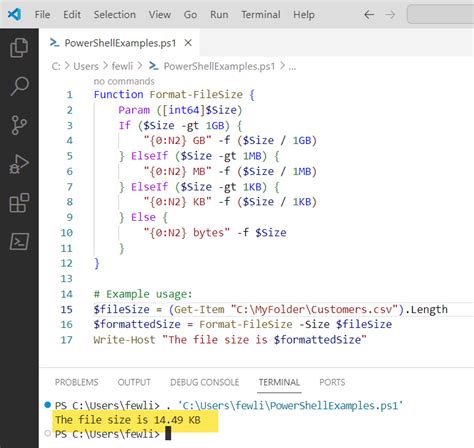Viewport: 474px width, 448px height.
Task: Click the 'ElseIf ($Size -gt 1MB)' line
Action: coord(199,156)
